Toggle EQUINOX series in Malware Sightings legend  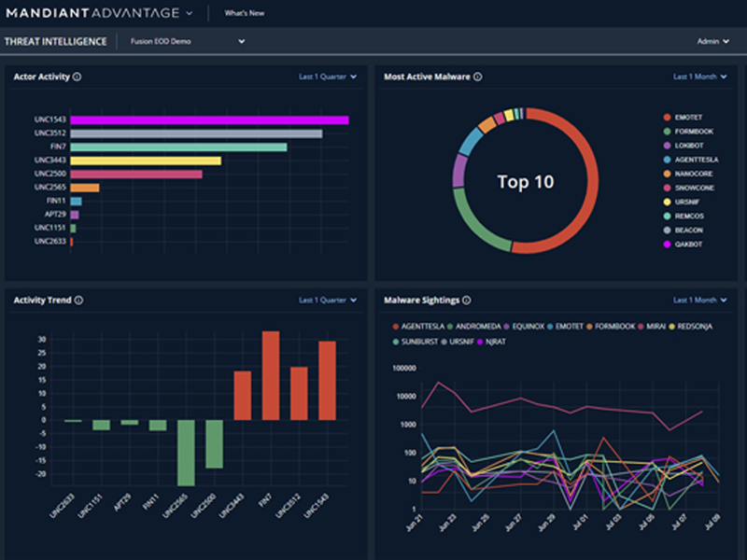(x=524, y=327)
